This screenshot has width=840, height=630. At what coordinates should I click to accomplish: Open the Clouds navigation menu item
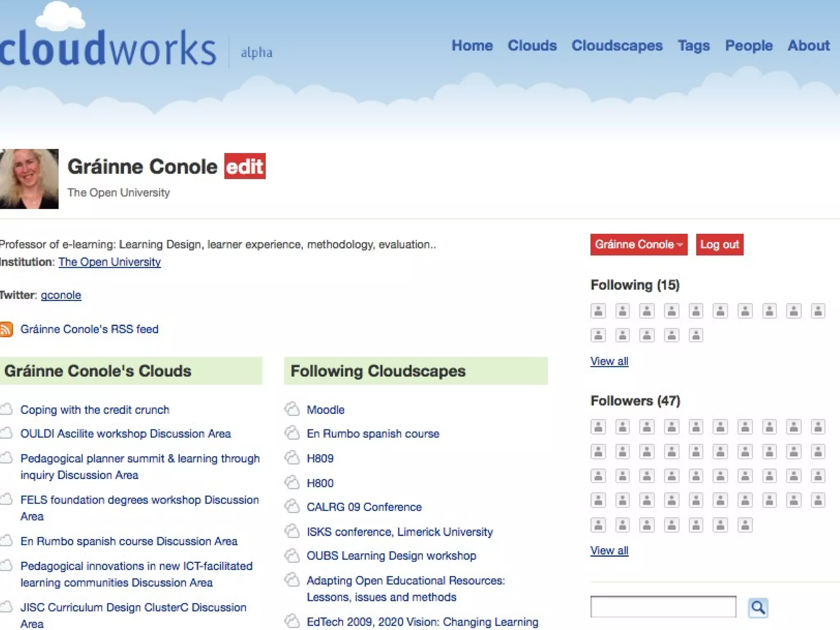[x=532, y=46]
